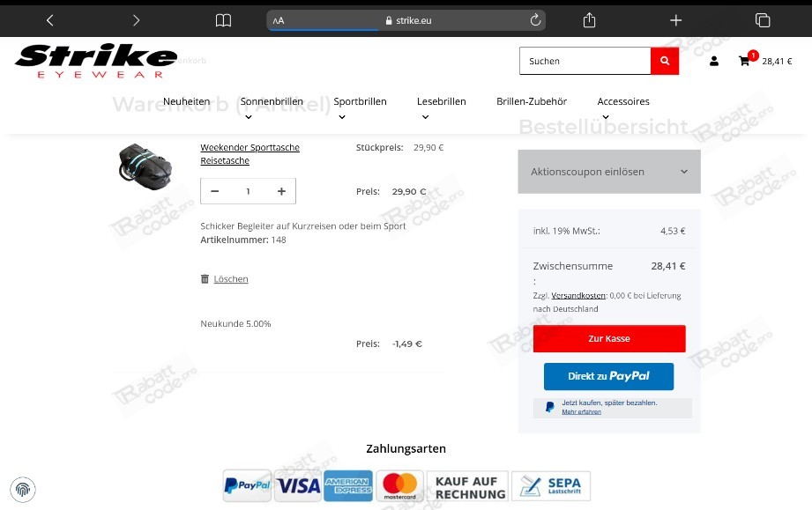Open the Safari bookmarks book icon
This screenshot has width=812, height=510.
coord(223,20)
